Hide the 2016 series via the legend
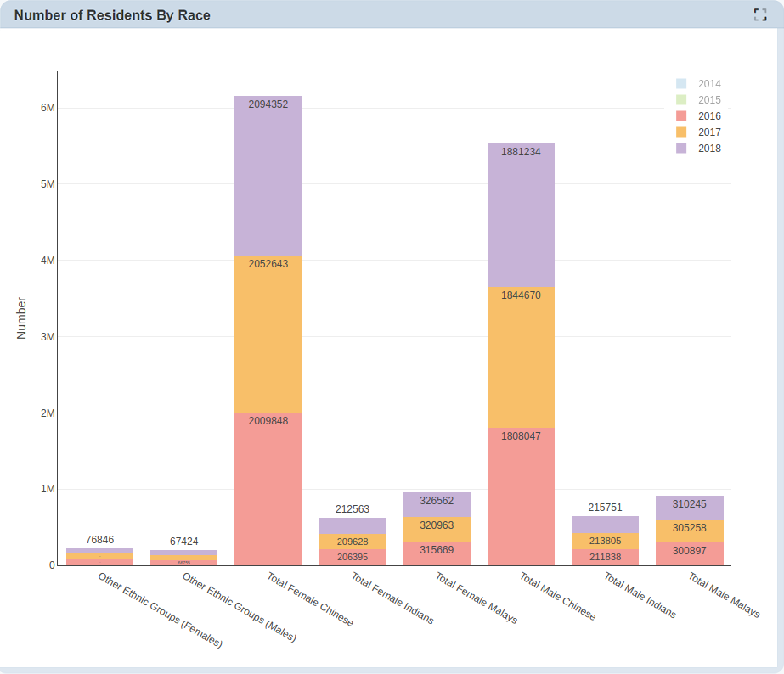The image size is (784, 674). click(x=708, y=116)
